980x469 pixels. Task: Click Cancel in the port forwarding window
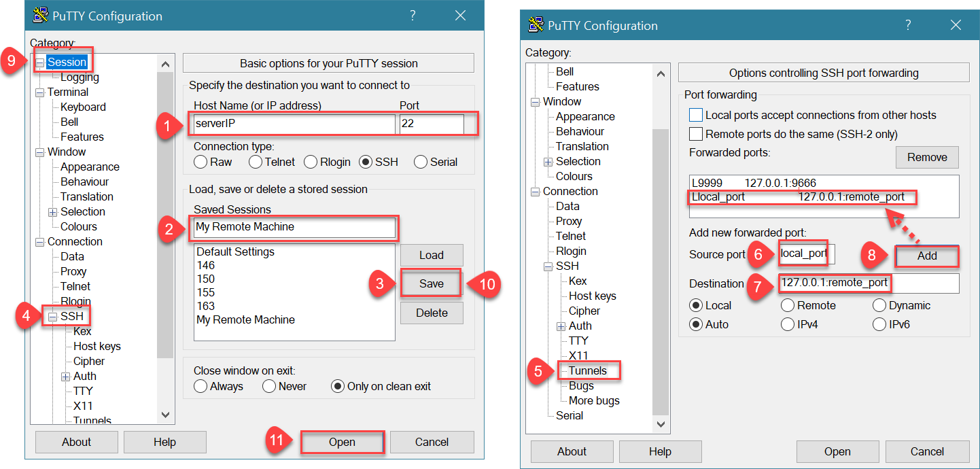[927, 451]
